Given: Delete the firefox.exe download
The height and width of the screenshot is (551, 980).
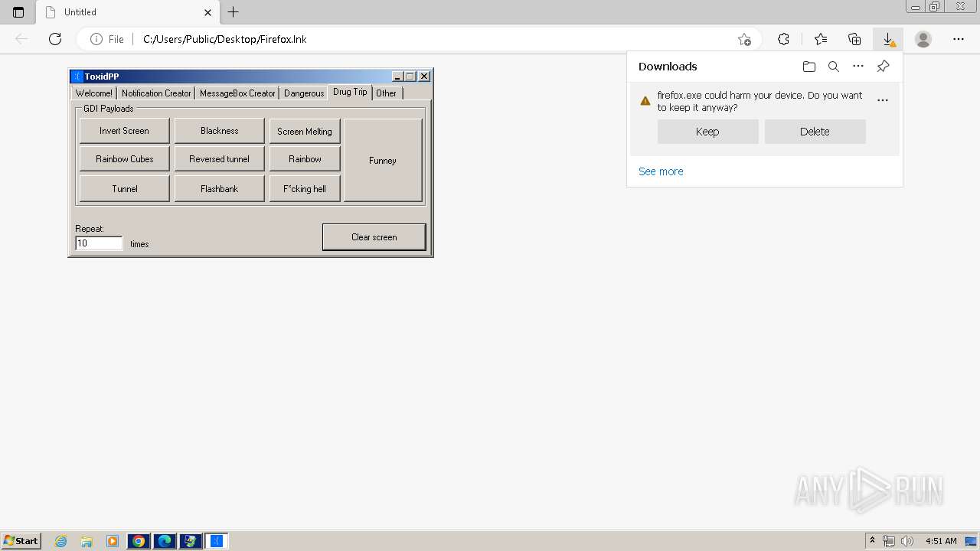Looking at the screenshot, I should 815,132.
